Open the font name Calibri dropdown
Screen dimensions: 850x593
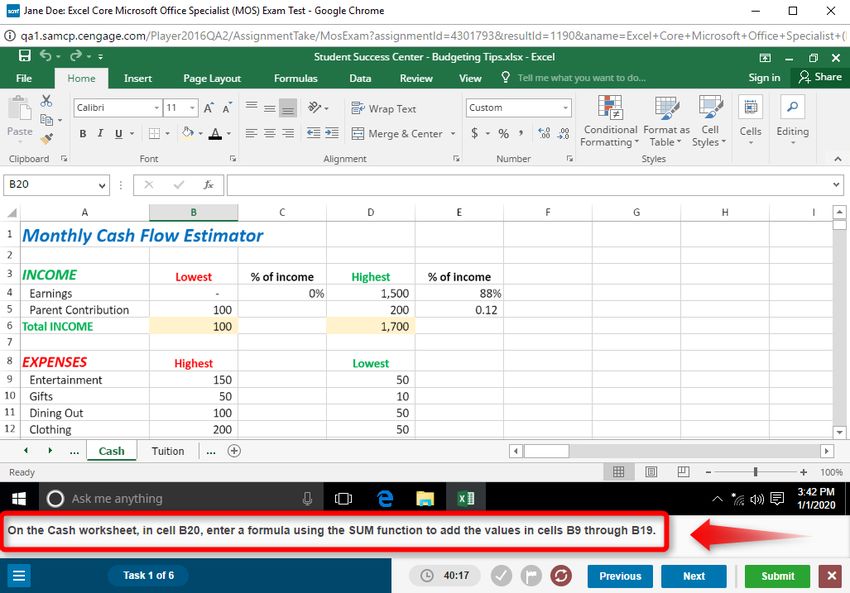tap(156, 108)
